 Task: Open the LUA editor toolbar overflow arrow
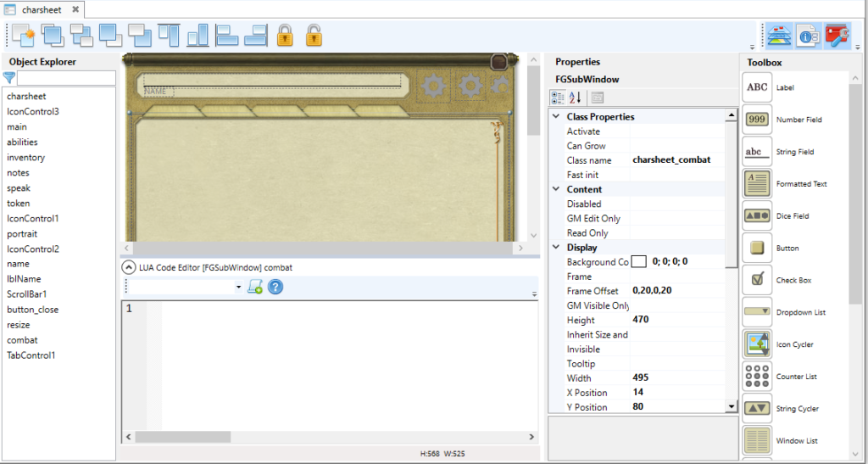tap(534, 294)
